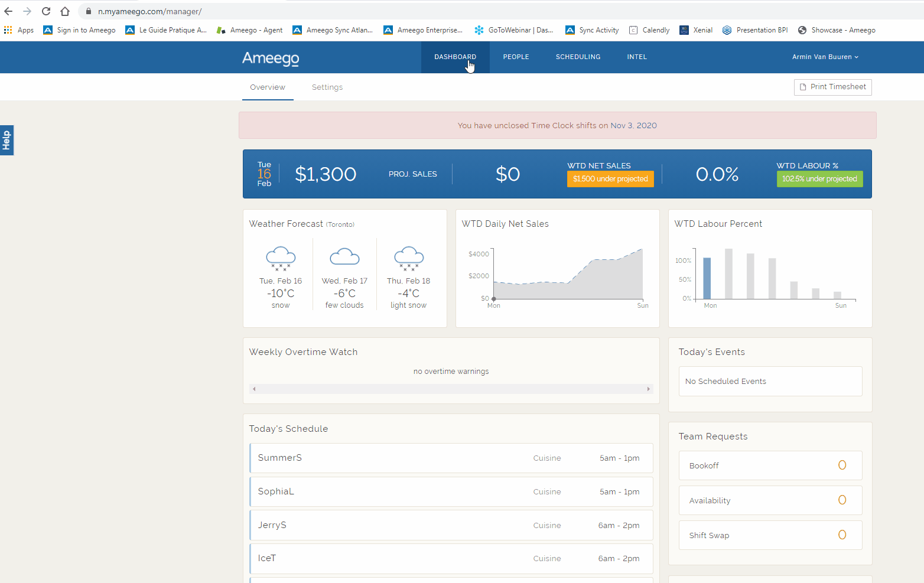
Task: Open the Showcase - Ameego bookmark
Action: point(837,30)
